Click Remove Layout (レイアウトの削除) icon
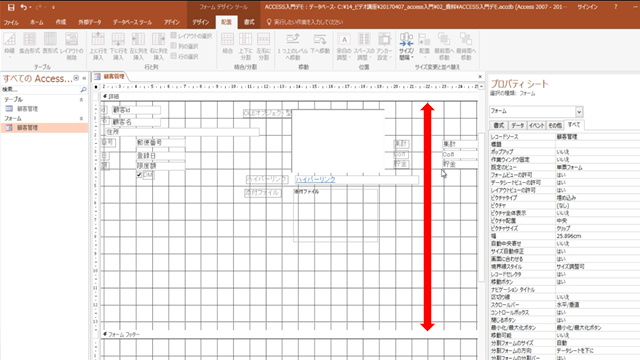640x360 pixels. (71, 46)
